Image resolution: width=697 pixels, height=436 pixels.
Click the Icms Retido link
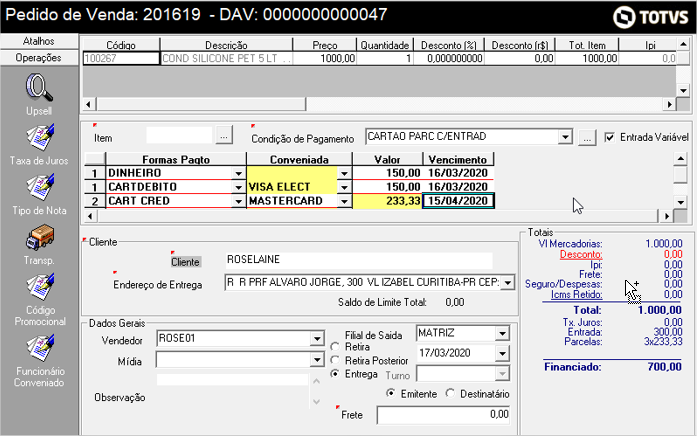(577, 295)
